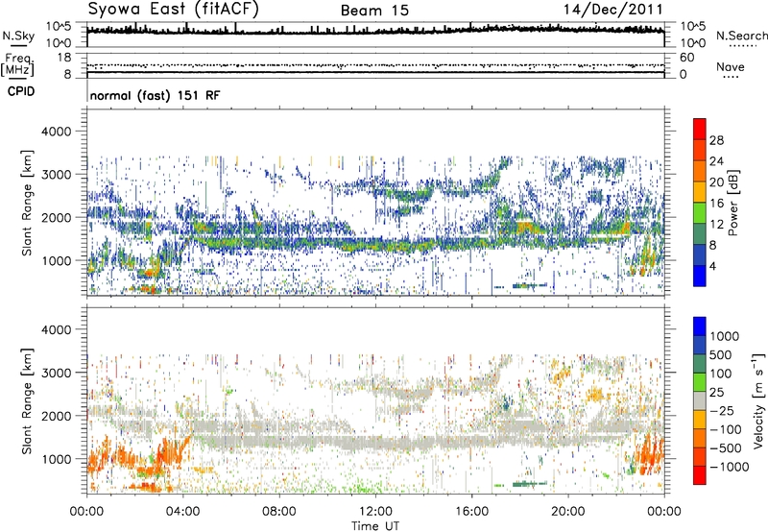
Task: Click the '−100' Velocity colorbar label
Action: tap(726, 429)
